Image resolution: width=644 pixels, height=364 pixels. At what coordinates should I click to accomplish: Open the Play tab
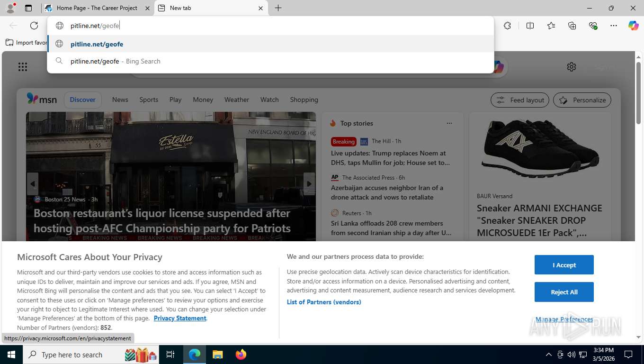(175, 100)
